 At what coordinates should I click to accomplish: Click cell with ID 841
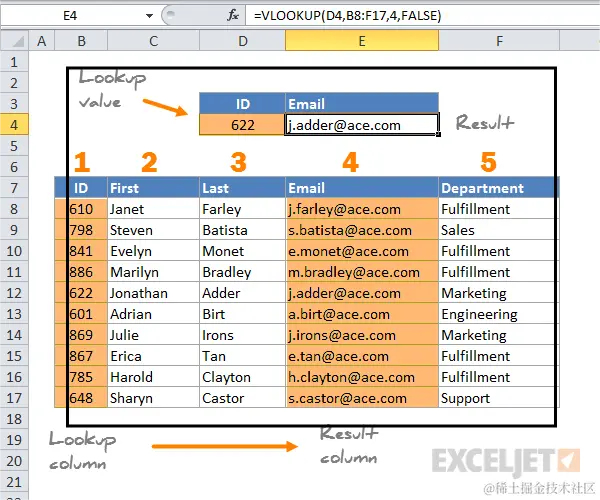(81, 251)
